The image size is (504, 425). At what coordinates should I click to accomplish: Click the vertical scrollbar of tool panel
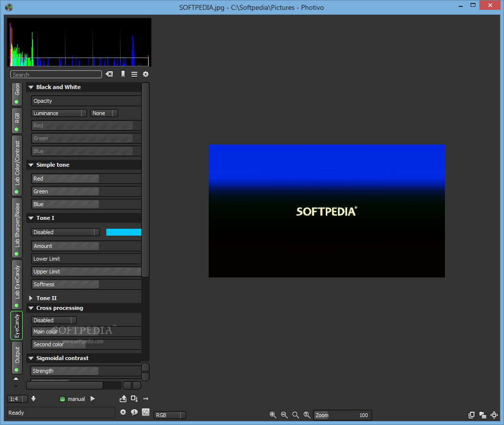(145, 180)
